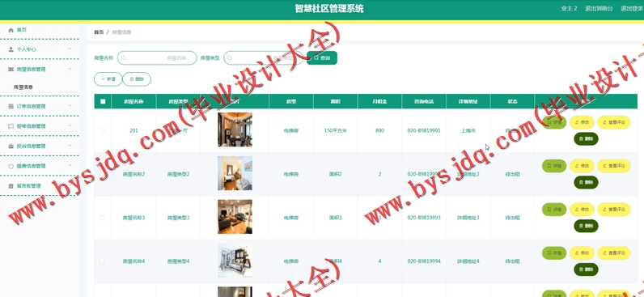Image resolution: width=644 pixels, height=297 pixels.
Task: Toggle the select-all checkbox in table header
Action: click(x=103, y=101)
